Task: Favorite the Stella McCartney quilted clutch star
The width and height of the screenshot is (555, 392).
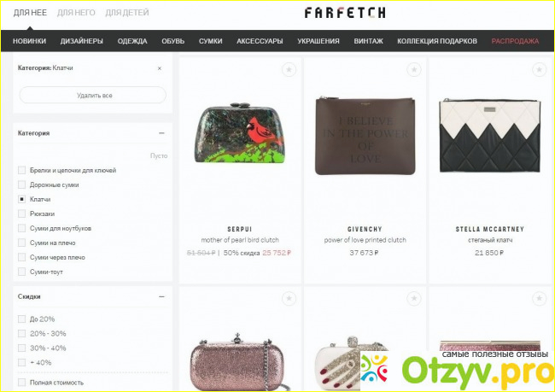Action: click(x=539, y=69)
